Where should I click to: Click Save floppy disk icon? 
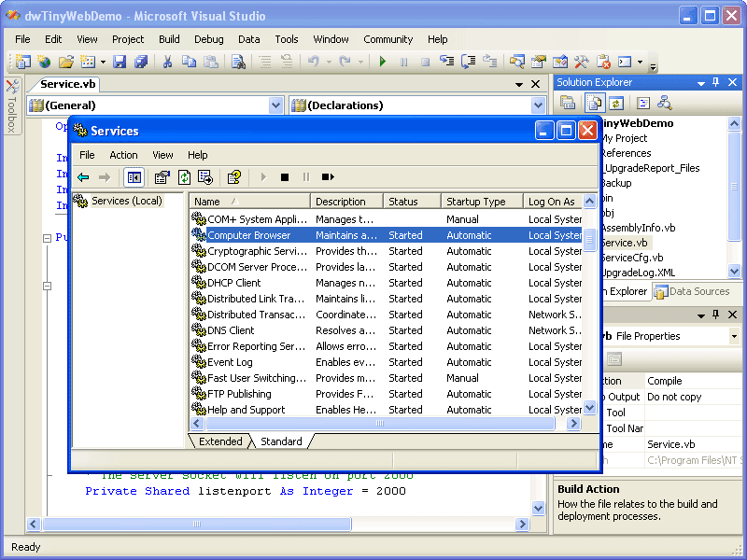point(120,61)
